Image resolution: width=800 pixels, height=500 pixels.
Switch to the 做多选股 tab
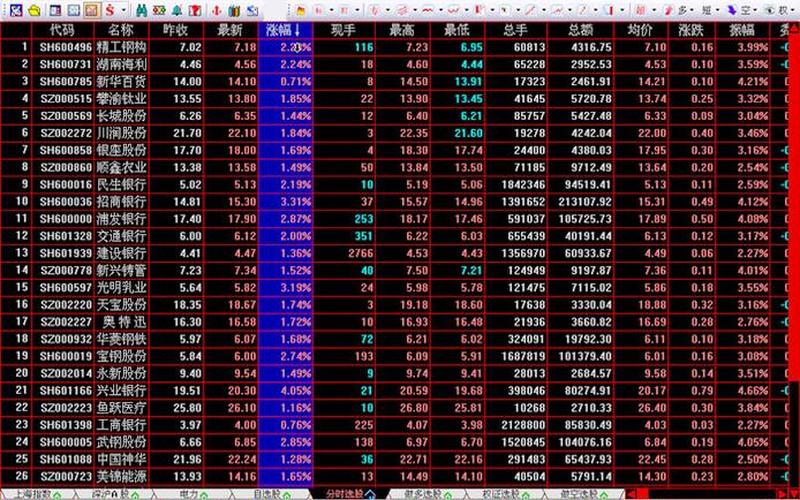[429, 494]
